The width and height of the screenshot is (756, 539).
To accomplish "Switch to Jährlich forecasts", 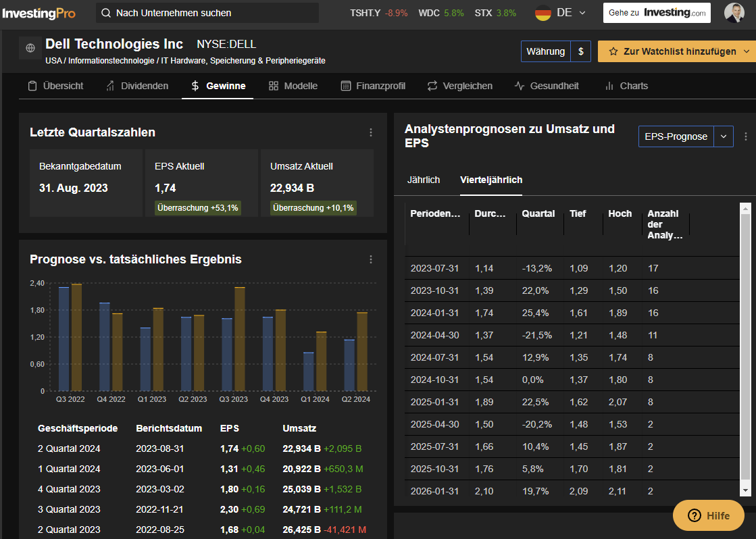I will pyautogui.click(x=424, y=180).
